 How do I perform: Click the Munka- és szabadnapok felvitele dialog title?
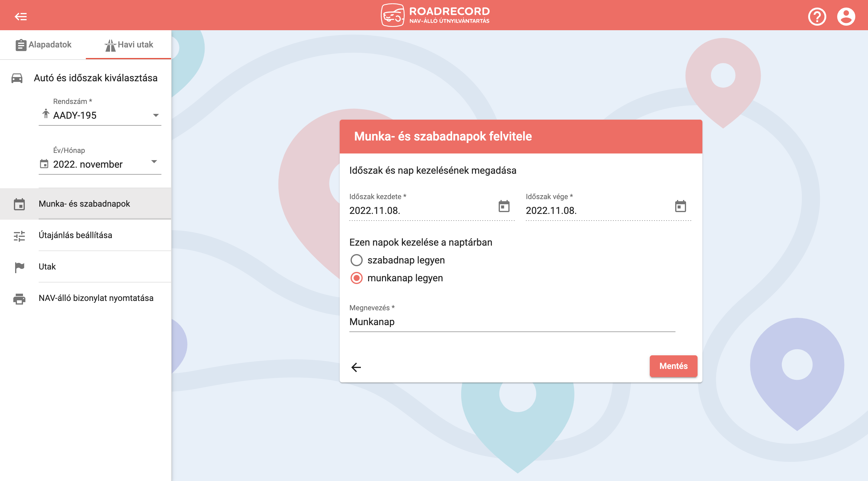click(x=443, y=136)
